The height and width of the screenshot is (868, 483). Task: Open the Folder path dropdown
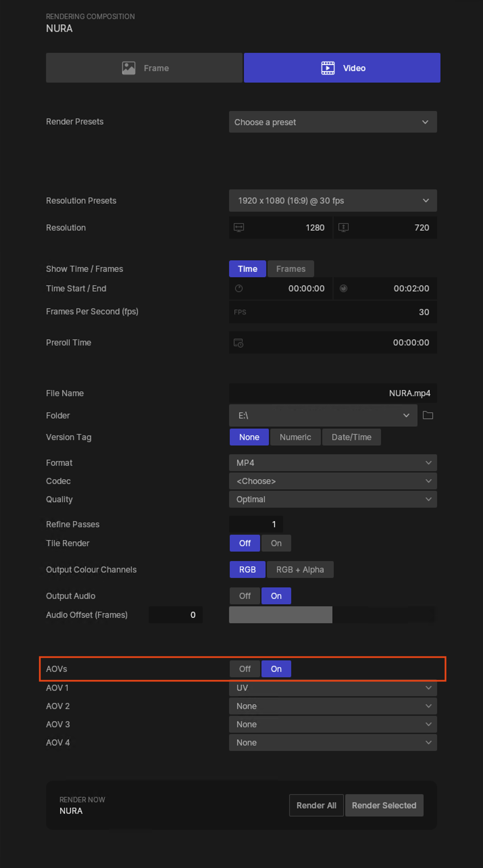(x=323, y=415)
